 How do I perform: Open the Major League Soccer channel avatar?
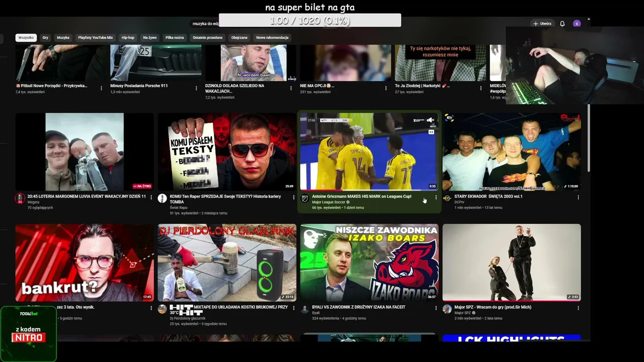[x=304, y=199]
